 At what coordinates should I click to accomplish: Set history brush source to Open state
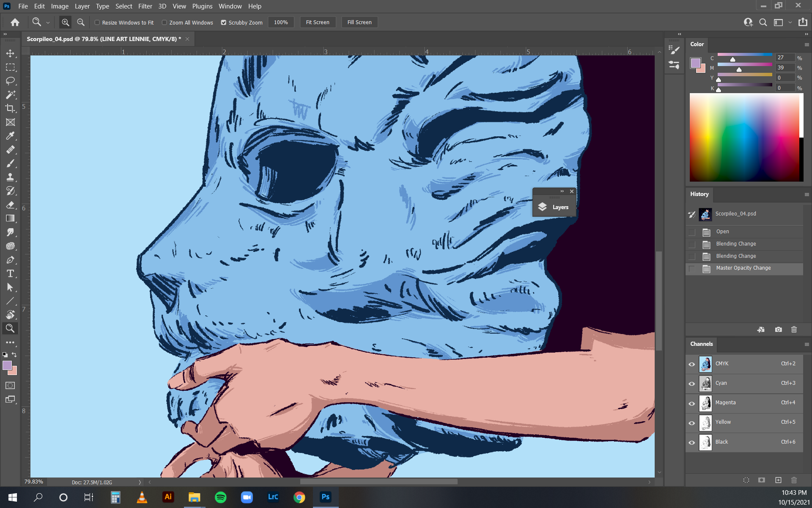click(692, 232)
